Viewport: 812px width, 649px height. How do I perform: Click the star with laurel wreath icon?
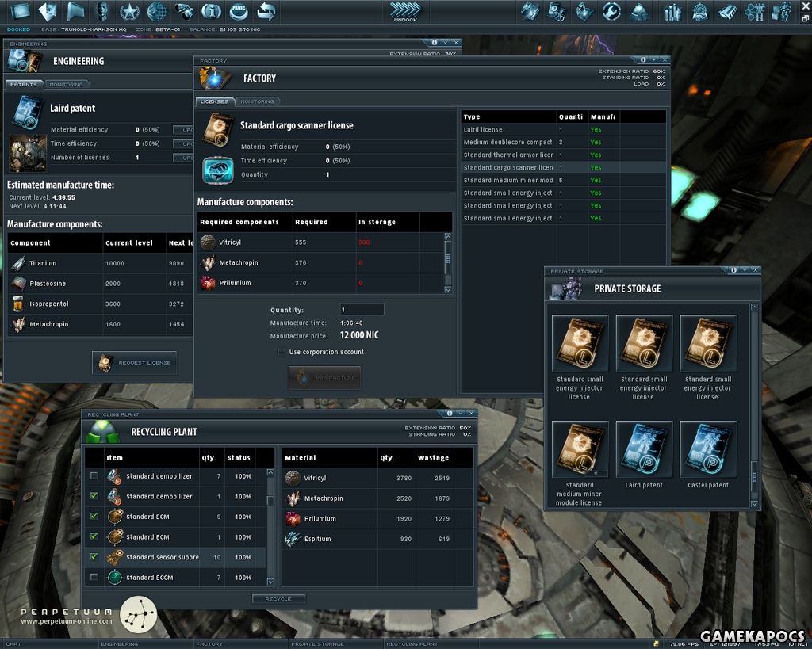[x=129, y=11]
